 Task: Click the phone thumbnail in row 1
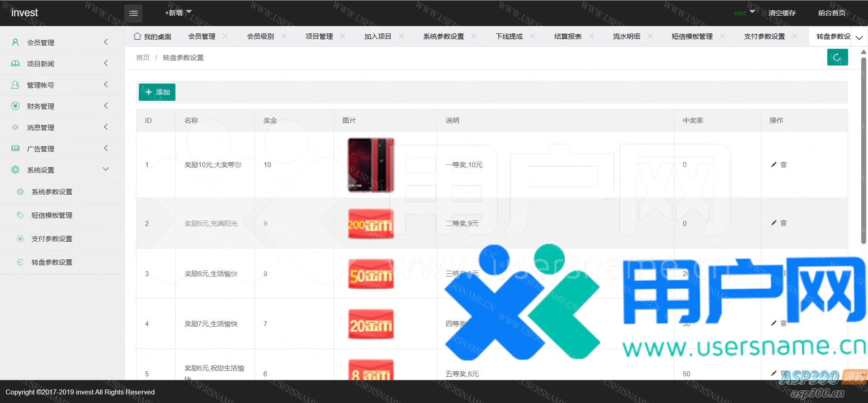pyautogui.click(x=371, y=165)
